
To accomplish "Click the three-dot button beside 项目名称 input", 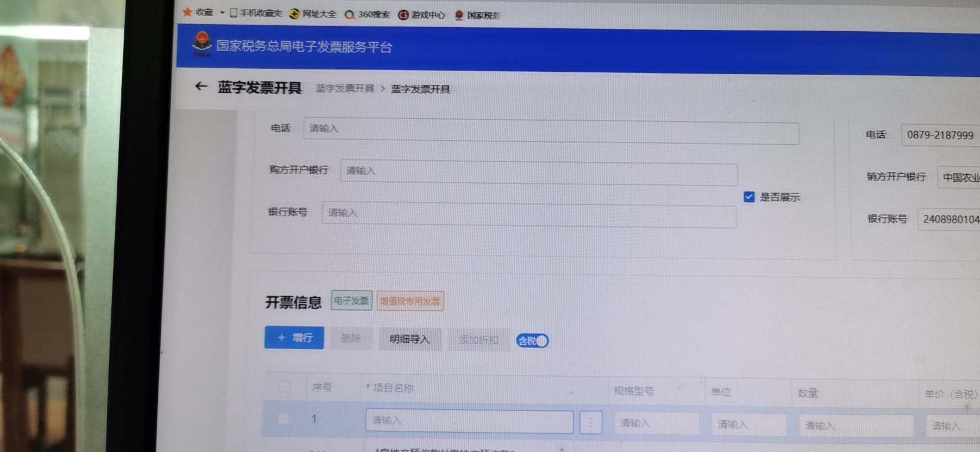I will pos(591,422).
